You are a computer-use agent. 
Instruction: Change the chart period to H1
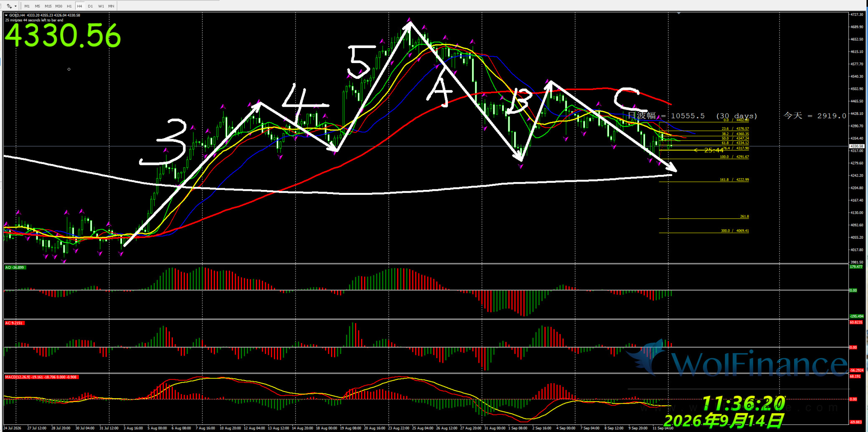pos(69,6)
